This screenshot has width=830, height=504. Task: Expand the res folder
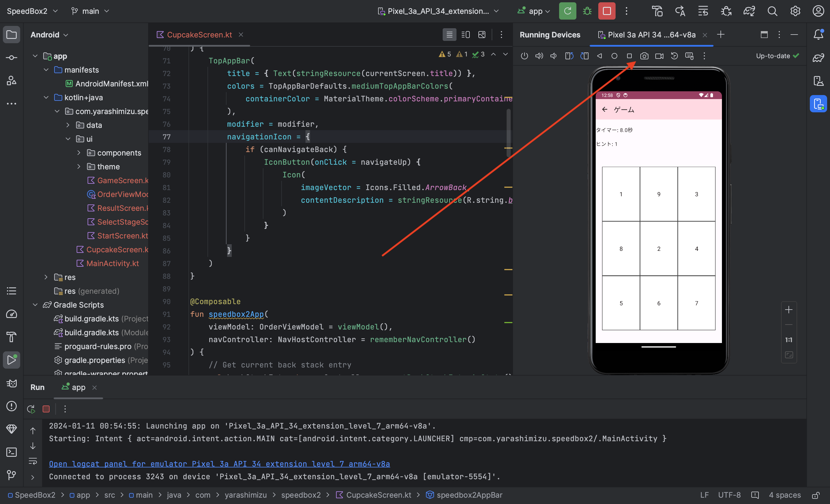pyautogui.click(x=46, y=277)
